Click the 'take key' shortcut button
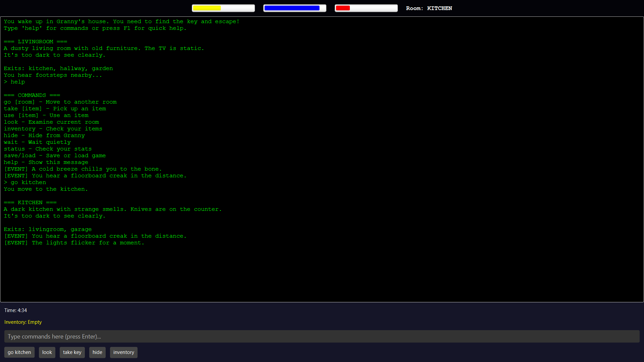Image resolution: width=644 pixels, height=362 pixels. tap(72, 352)
